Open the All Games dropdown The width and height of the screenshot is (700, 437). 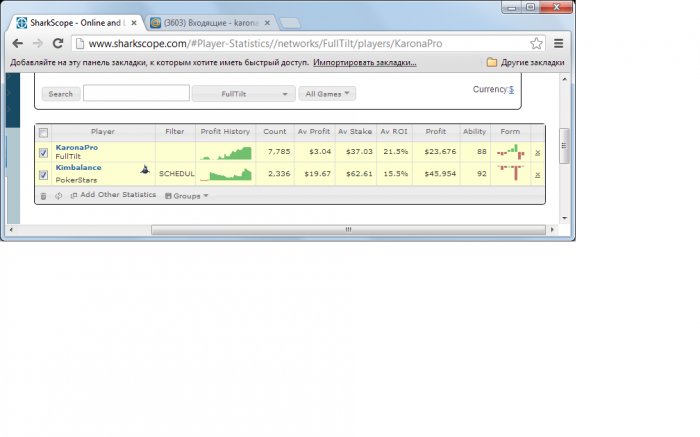click(x=327, y=94)
